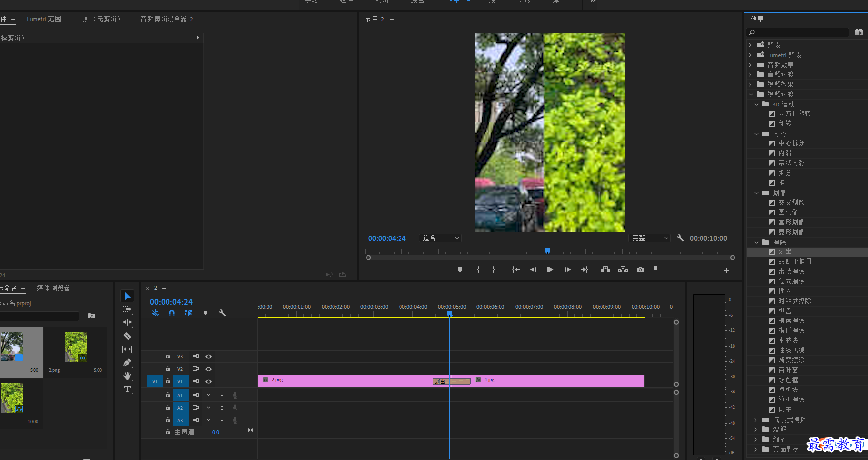Collapse the 3D 运动 folder
The height and width of the screenshot is (460, 868).
pos(756,104)
